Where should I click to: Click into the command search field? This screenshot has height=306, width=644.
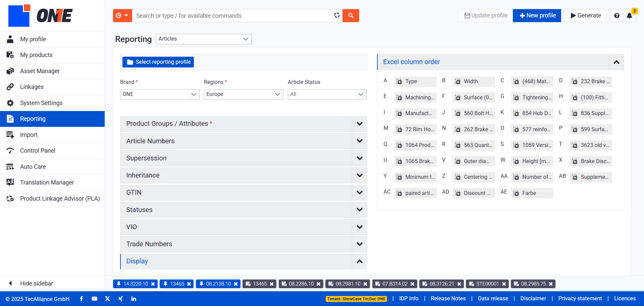tap(231, 15)
